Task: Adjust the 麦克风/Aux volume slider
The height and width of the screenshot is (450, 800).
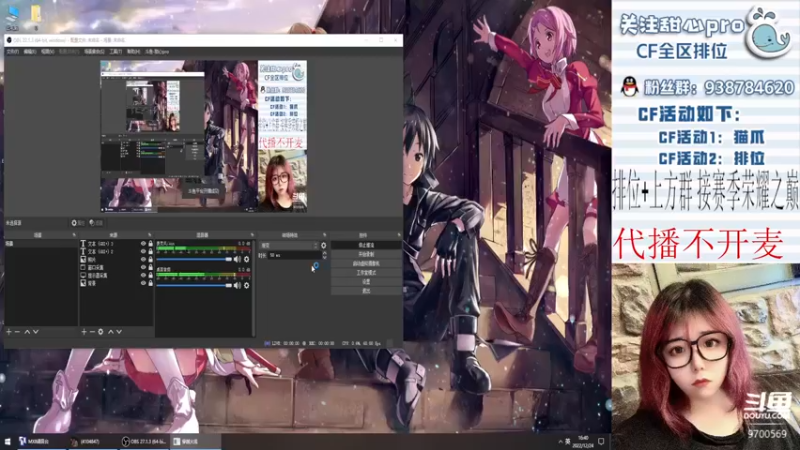Action: pyautogui.click(x=194, y=259)
